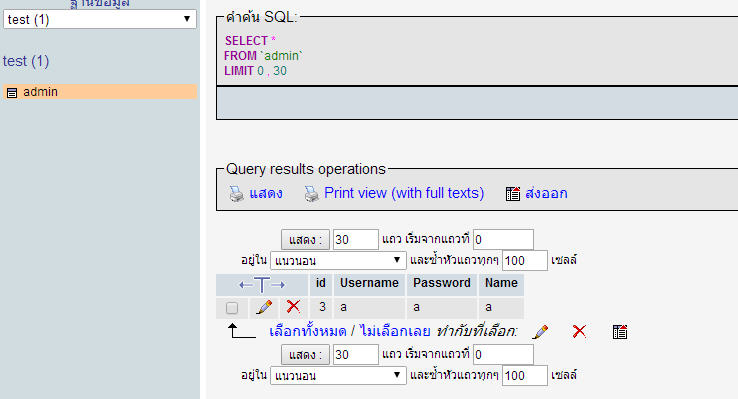Click the table icon beside admin
The image size is (738, 399).
tap(12, 93)
